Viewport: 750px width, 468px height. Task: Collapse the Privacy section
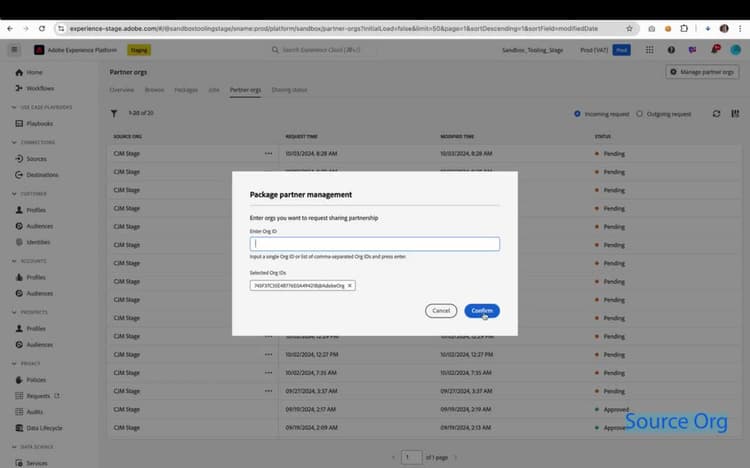13,364
